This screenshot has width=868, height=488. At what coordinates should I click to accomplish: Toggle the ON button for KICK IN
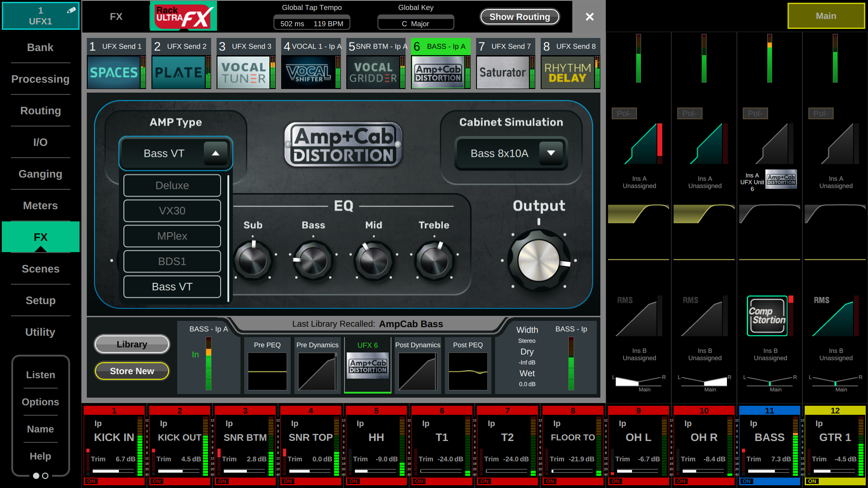click(91, 481)
